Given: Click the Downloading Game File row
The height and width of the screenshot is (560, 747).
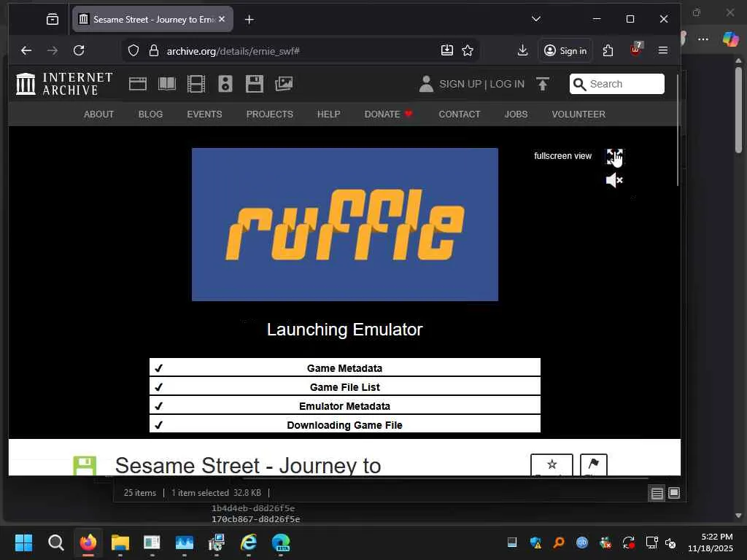Looking at the screenshot, I should point(345,425).
